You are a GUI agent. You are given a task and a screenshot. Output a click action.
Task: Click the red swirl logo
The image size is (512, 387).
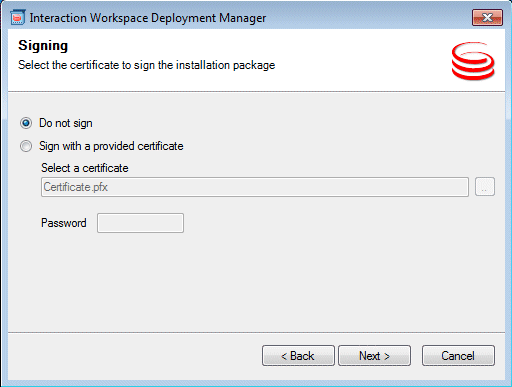click(473, 61)
